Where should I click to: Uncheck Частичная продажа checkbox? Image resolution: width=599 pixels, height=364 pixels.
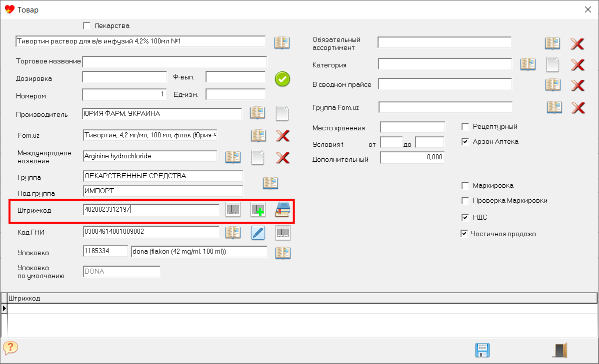(464, 234)
